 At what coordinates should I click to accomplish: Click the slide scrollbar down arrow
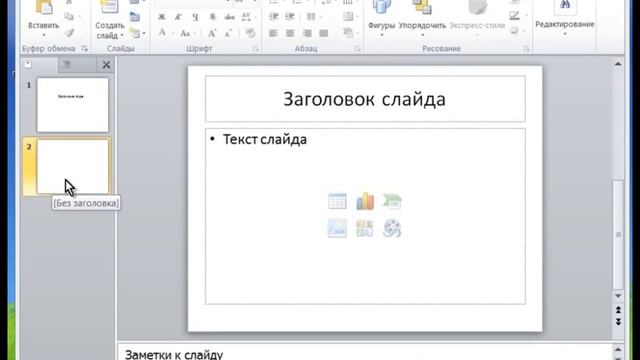618,296
